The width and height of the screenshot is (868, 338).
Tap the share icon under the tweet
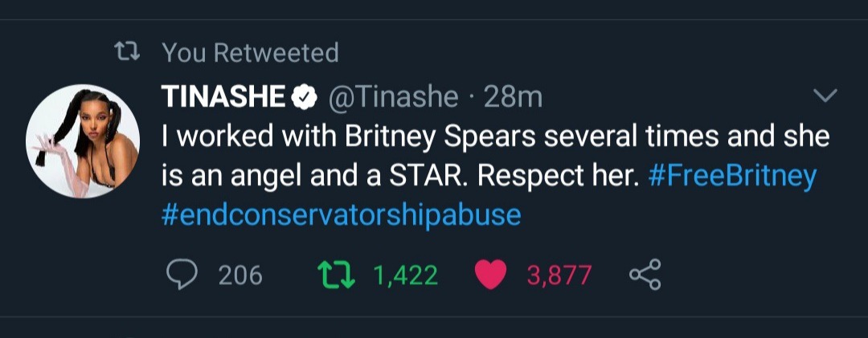click(x=645, y=275)
